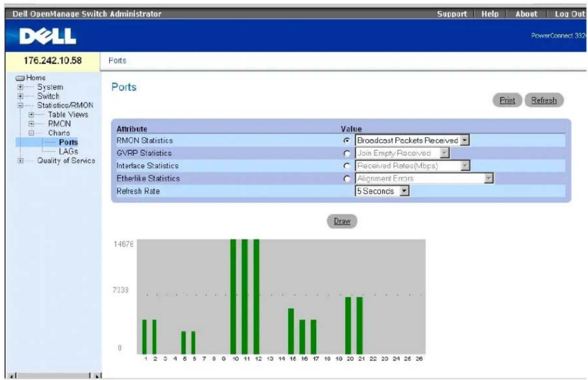The image size is (588, 380).
Task: Click the Refresh button
Action: pos(544,100)
